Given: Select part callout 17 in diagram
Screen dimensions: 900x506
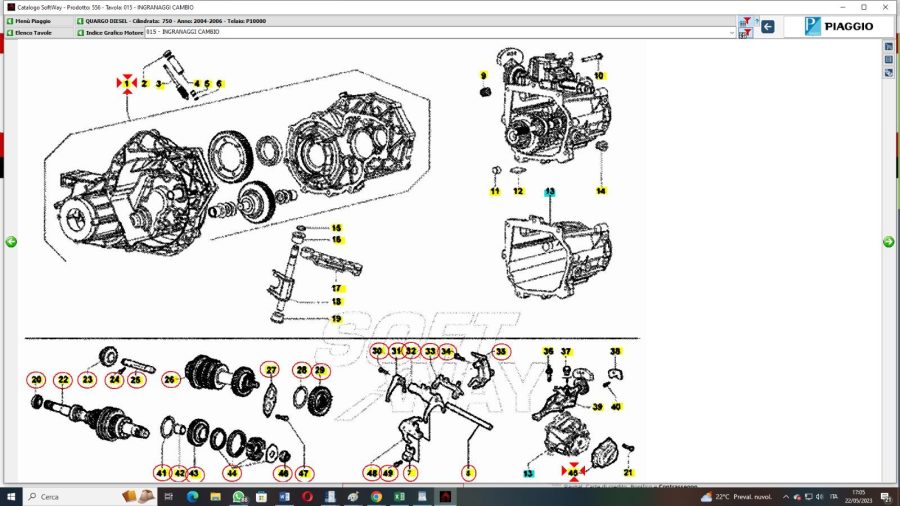Looking at the screenshot, I should 337,288.
